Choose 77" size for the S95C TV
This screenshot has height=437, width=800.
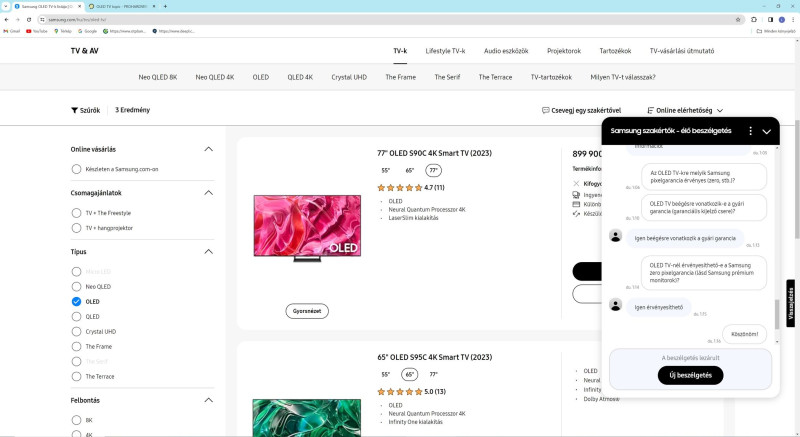433,374
